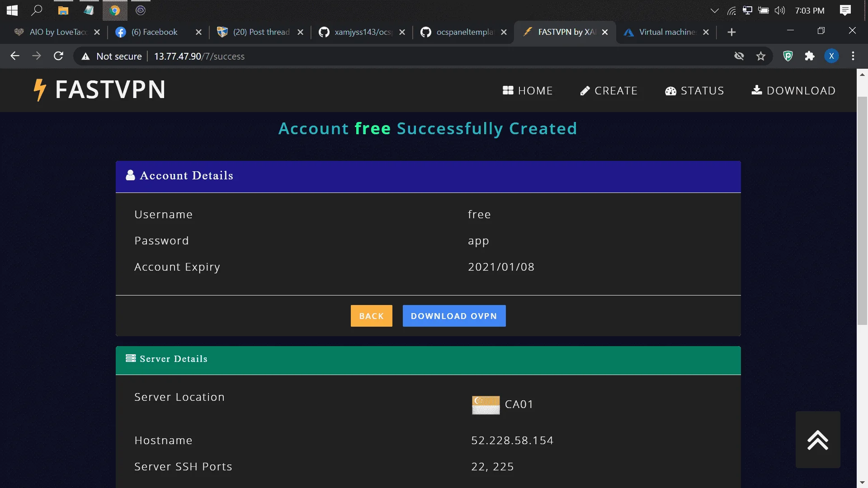868x488 pixels.
Task: Select the expiry date 2021/01/08
Action: [501, 267]
